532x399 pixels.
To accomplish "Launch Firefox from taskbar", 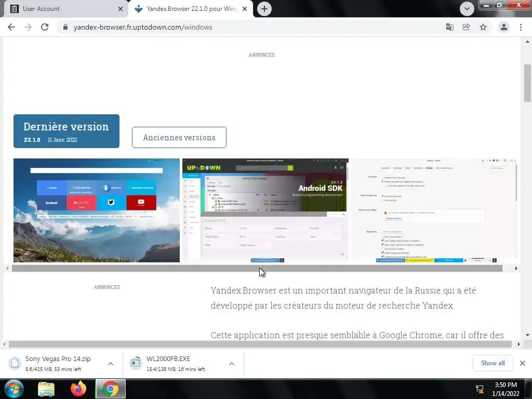I will click(x=78, y=389).
